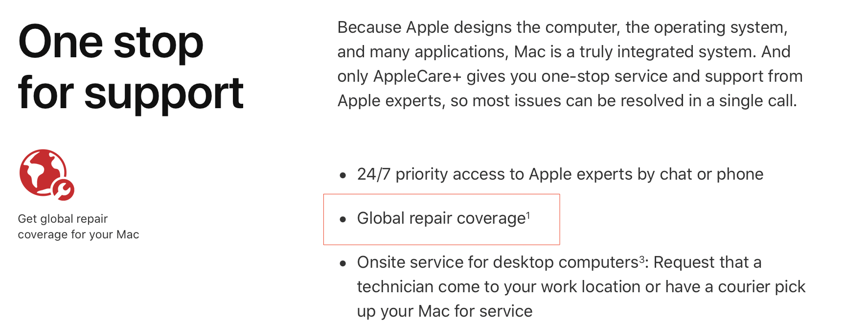Click the "coverage for your Mac" caption line
This screenshot has width=868, height=326.
[78, 234]
